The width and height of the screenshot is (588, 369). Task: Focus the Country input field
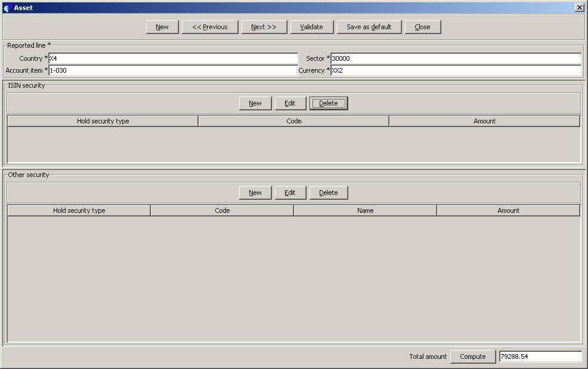[x=173, y=58]
